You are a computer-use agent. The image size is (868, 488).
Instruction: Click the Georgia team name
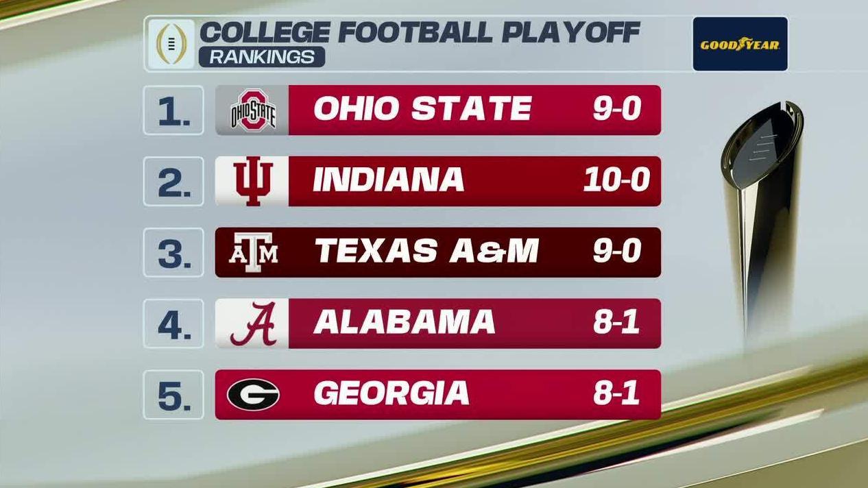[391, 395]
